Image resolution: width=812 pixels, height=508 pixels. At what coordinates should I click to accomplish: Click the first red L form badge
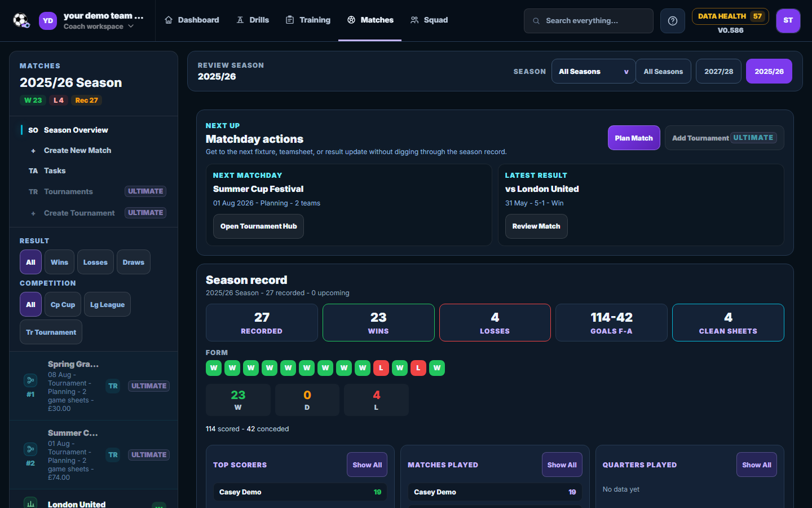pyautogui.click(x=381, y=368)
